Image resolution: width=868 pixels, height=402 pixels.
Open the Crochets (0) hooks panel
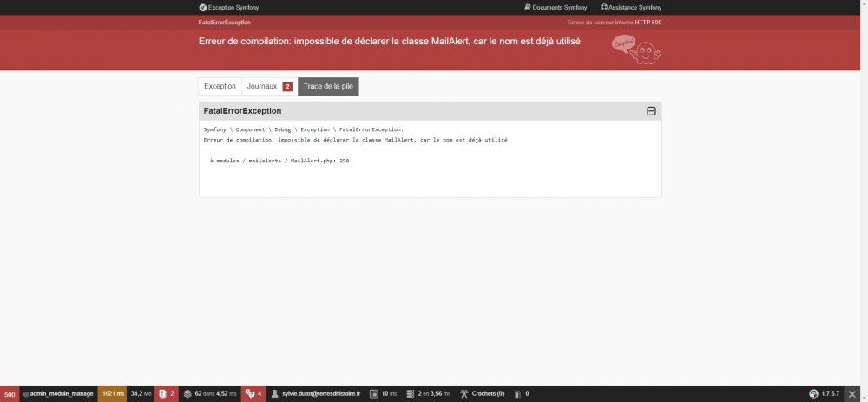[x=482, y=393]
